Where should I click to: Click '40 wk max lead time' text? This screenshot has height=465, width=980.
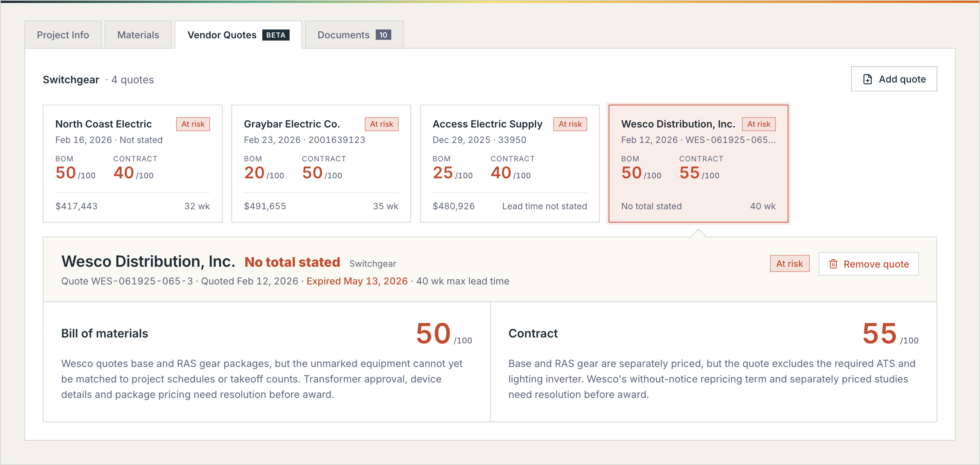coord(463,281)
